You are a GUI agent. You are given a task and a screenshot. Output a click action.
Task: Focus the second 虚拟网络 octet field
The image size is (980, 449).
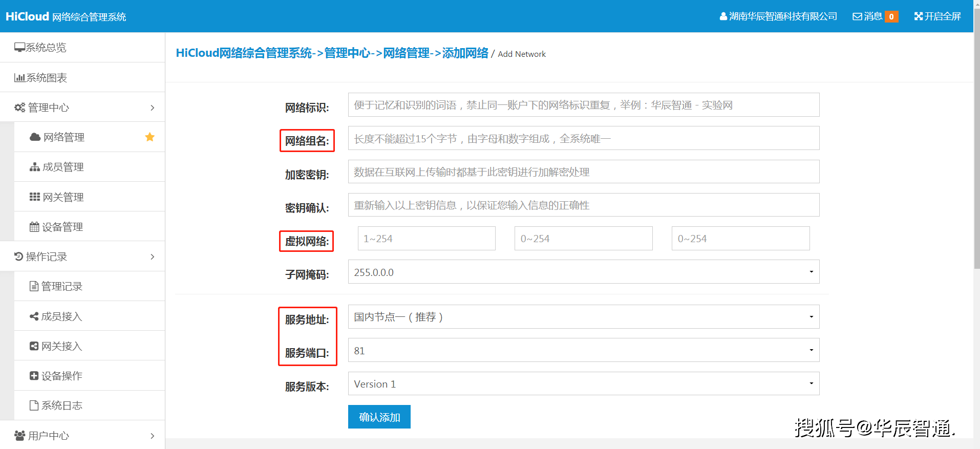[x=584, y=239]
